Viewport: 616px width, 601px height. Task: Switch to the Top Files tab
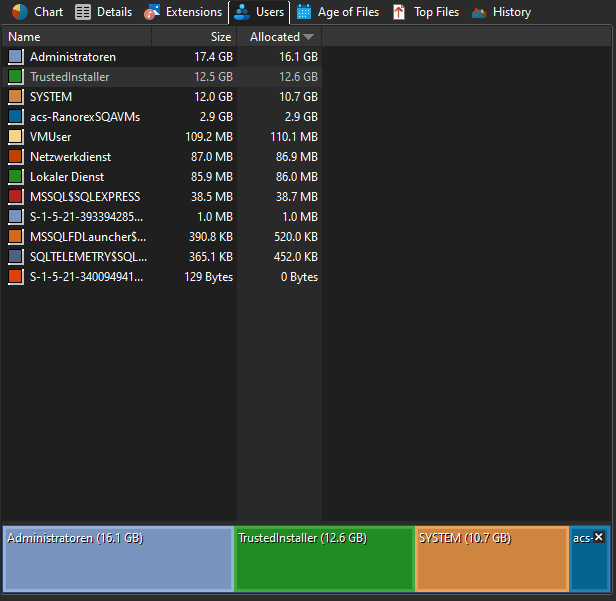click(426, 12)
